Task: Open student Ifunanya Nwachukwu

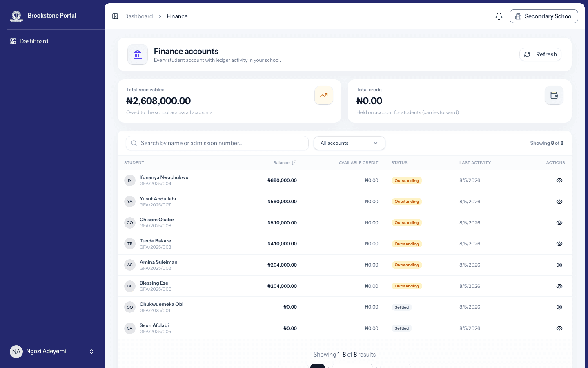Action: click(x=164, y=177)
